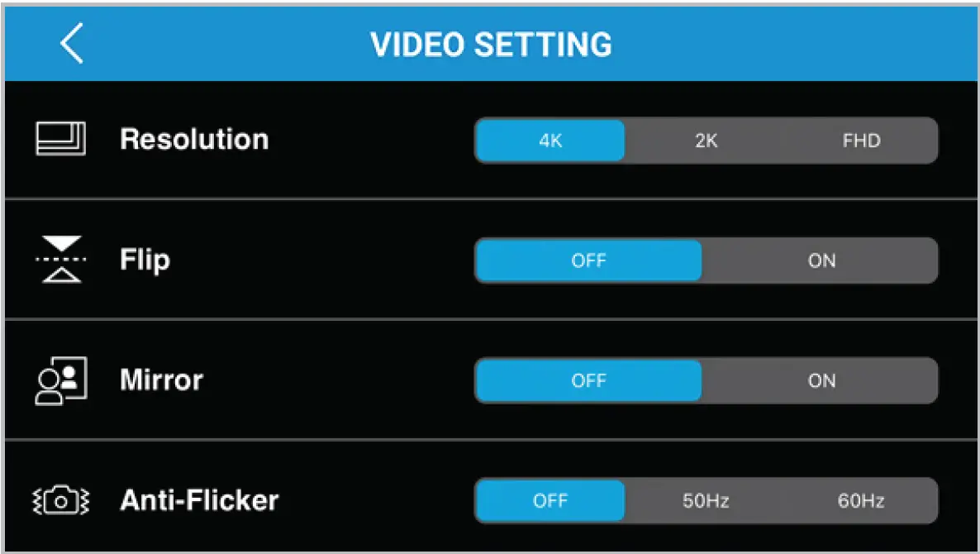Go back using the left arrow

tap(72, 43)
